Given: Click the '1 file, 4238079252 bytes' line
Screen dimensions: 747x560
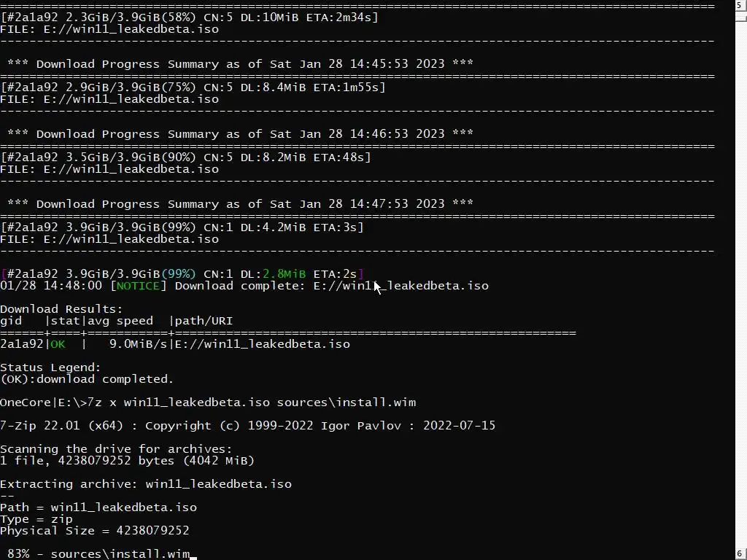Looking at the screenshot, I should [127, 461].
